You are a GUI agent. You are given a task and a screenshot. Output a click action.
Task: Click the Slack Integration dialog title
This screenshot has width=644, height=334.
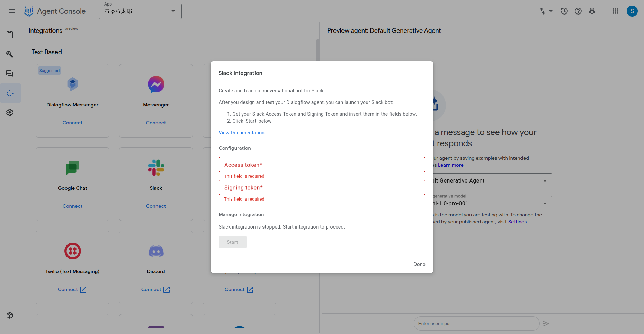[240, 73]
